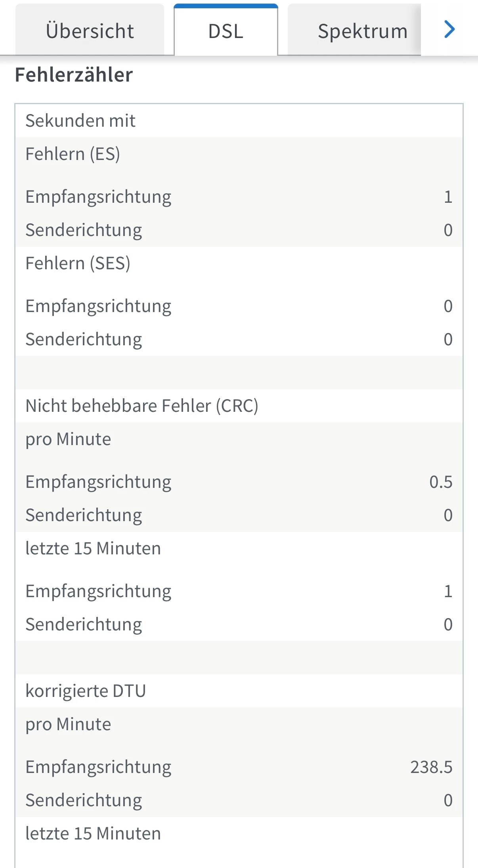Click the right chevron to show more tabs
The image size is (478, 868).
pyautogui.click(x=449, y=30)
